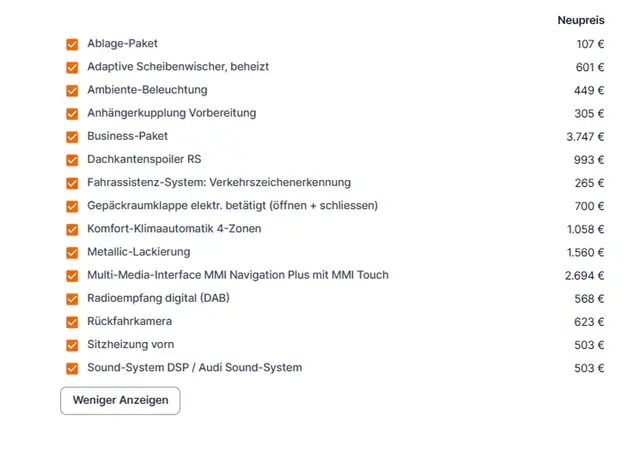Uncheck the Rückfahrkamera checkbox

[72, 322]
